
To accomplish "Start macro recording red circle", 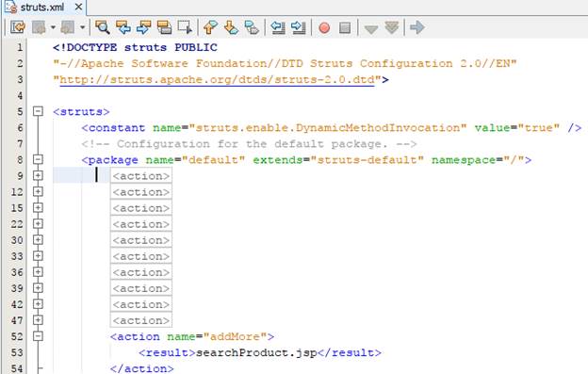I will click(324, 27).
